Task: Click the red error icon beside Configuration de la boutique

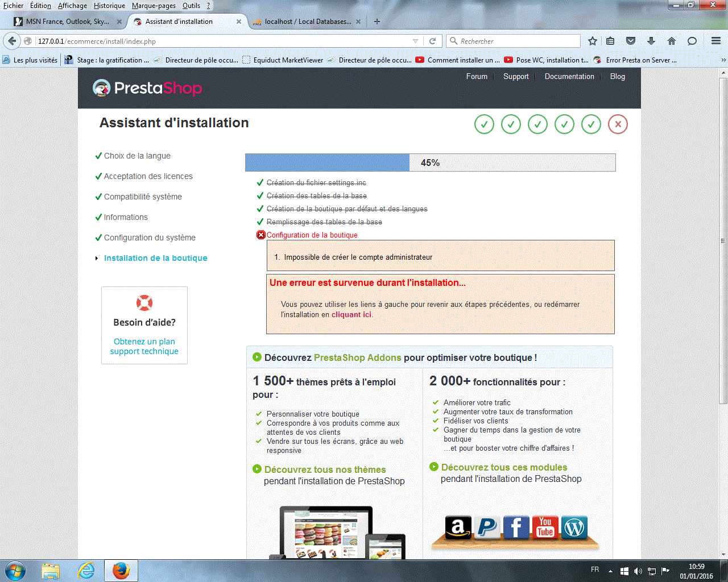Action: 261,235
